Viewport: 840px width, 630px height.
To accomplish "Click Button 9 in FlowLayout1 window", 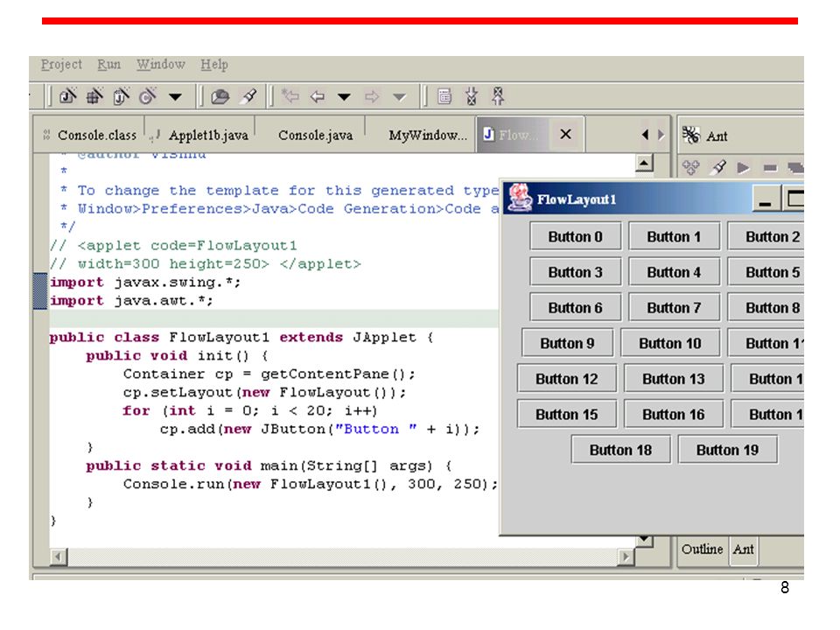I will pos(567,343).
